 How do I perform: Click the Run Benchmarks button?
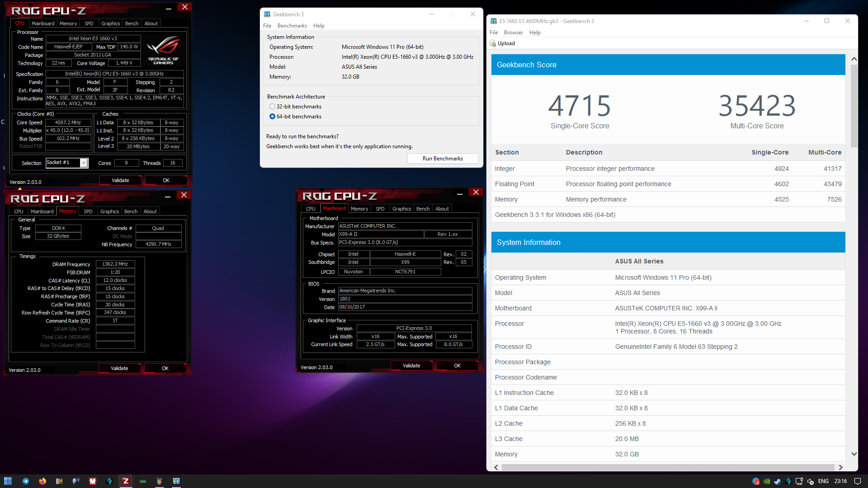tap(443, 159)
